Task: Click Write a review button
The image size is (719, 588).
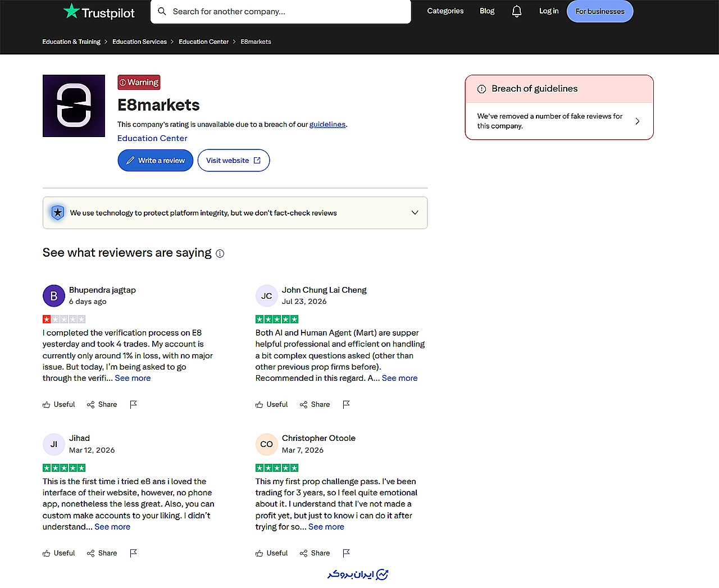Action: 156,161
